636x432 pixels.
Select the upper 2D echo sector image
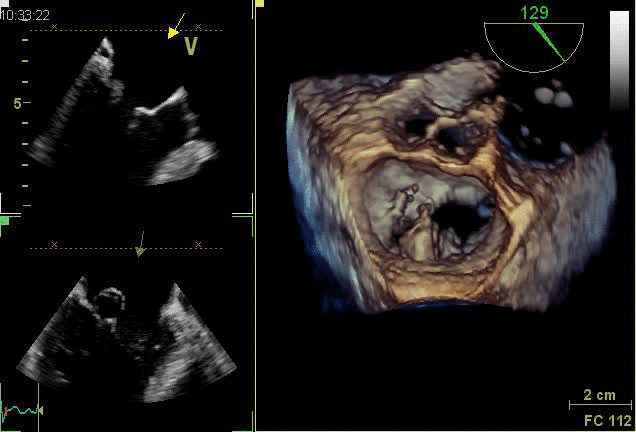(x=124, y=112)
